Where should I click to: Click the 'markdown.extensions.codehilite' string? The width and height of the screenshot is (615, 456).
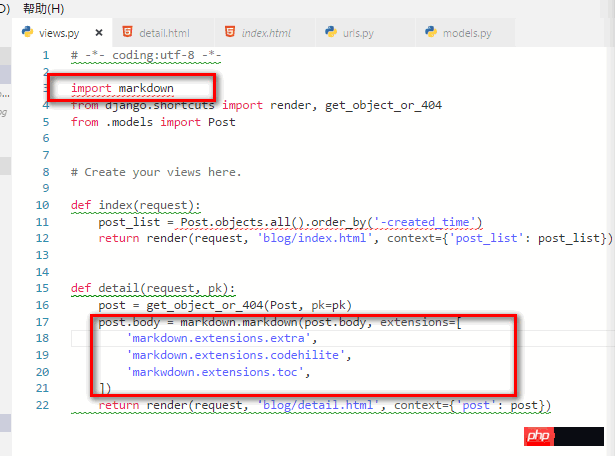pyautogui.click(x=236, y=355)
